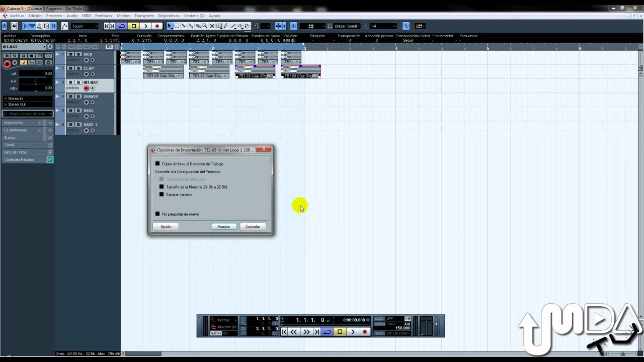Toggle Snap on/off icon in toolbar

pyautogui.click(x=294, y=26)
